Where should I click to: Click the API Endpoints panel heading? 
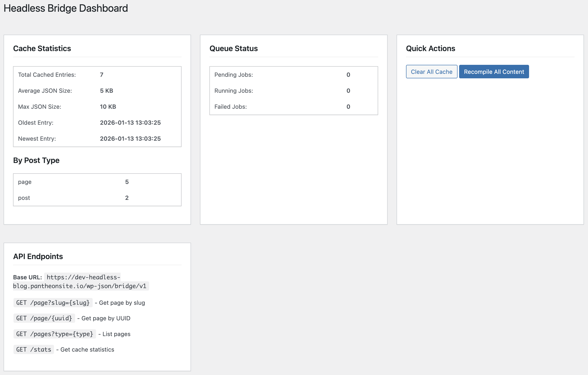click(x=38, y=256)
